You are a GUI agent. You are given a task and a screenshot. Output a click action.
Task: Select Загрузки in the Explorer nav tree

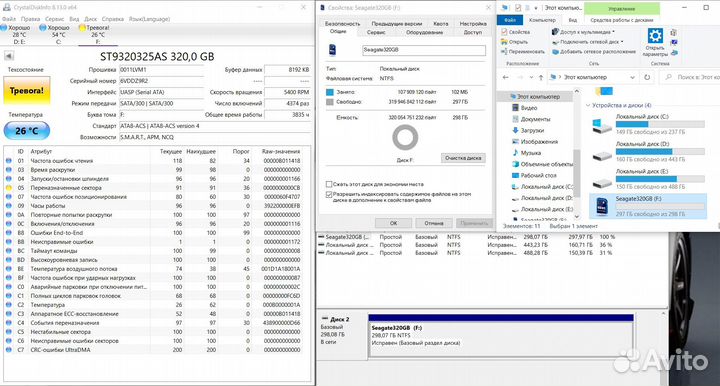(x=532, y=130)
